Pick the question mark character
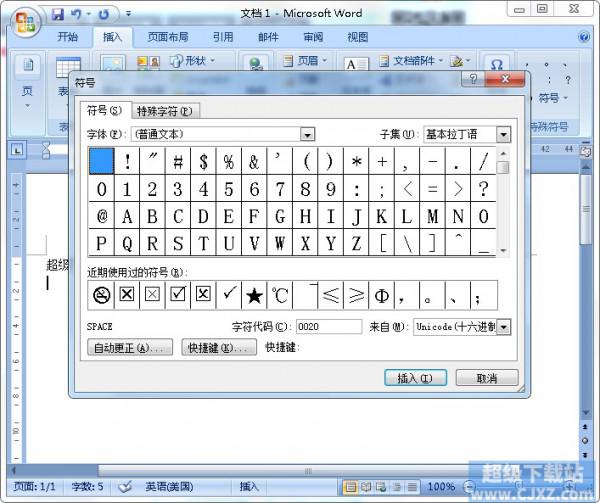The height and width of the screenshot is (503, 600). [483, 189]
